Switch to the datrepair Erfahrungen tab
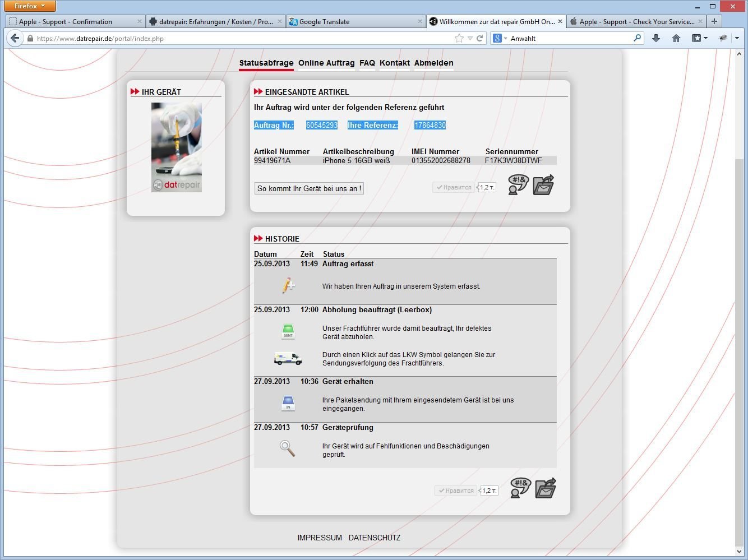748x560 pixels. (x=216, y=22)
